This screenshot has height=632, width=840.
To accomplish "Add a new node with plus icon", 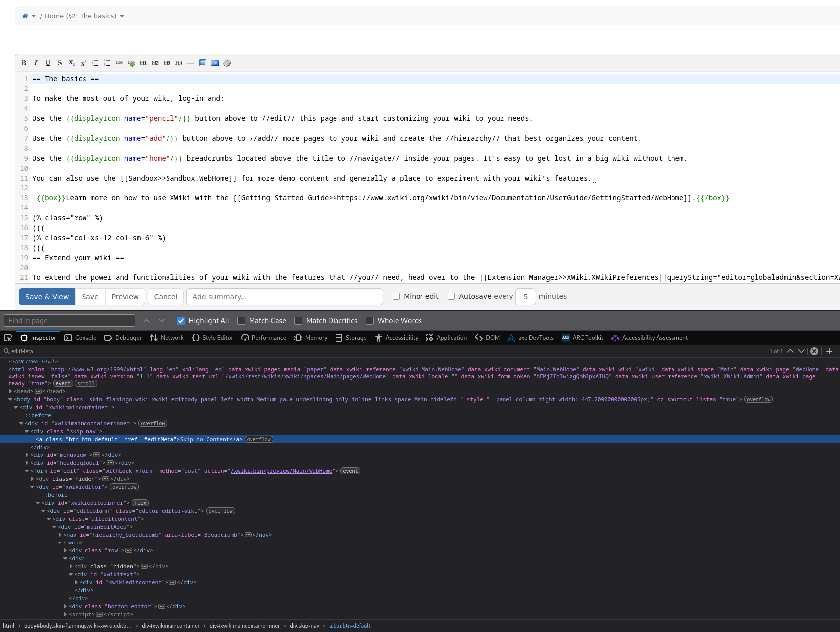I will click(829, 351).
